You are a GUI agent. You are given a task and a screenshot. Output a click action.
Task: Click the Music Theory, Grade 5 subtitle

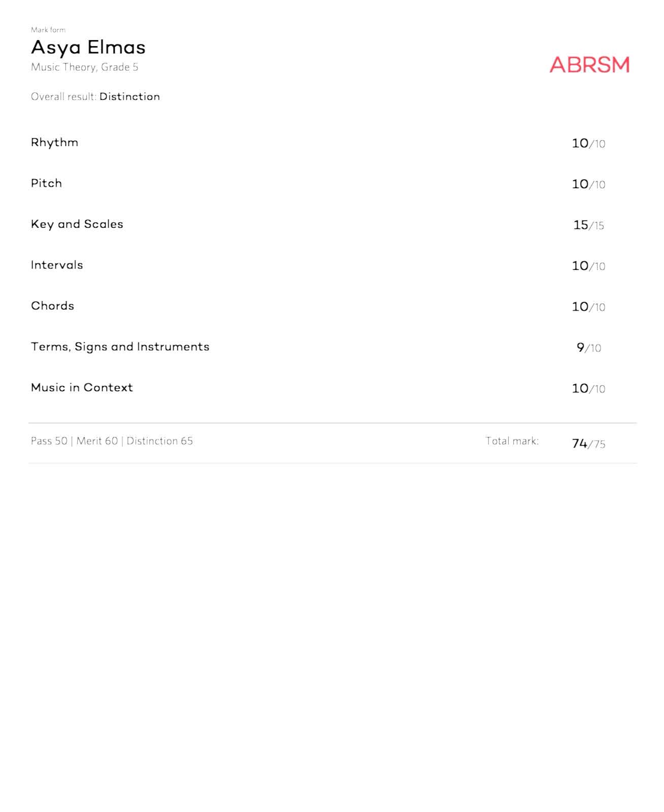pos(84,67)
